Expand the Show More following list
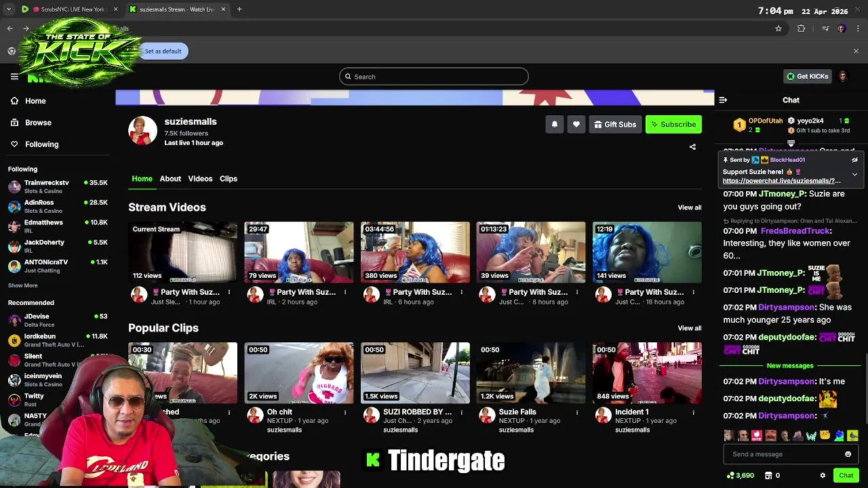This screenshot has width=868, height=488. coord(22,285)
